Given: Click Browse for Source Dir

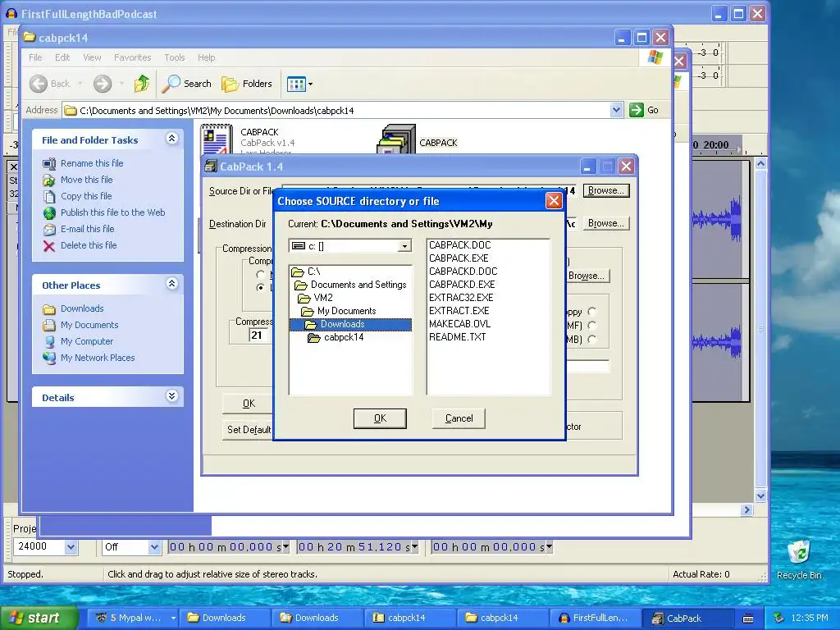Looking at the screenshot, I should tap(606, 190).
